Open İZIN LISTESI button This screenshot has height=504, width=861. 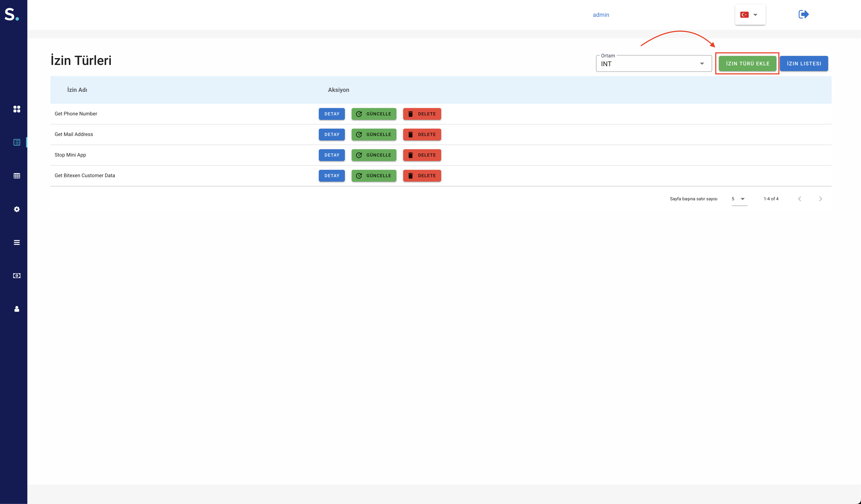tap(804, 63)
